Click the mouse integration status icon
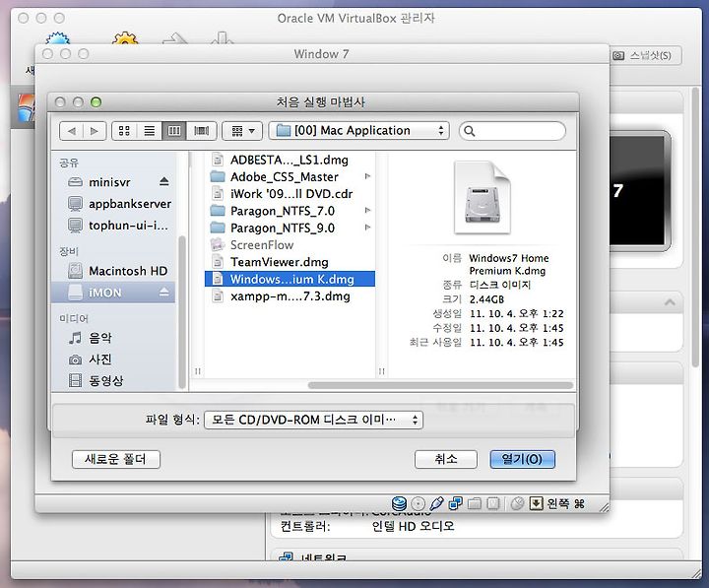This screenshot has height=588, width=709. (x=517, y=503)
